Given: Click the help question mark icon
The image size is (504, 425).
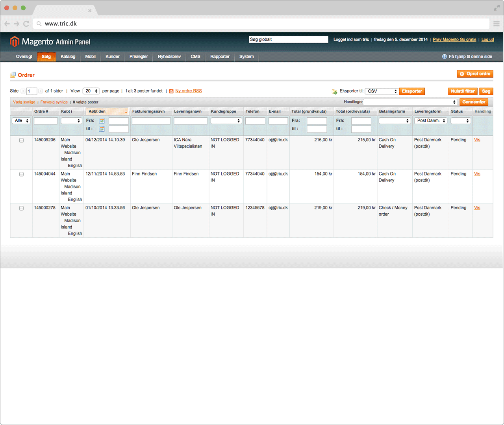Looking at the screenshot, I should coord(445,57).
